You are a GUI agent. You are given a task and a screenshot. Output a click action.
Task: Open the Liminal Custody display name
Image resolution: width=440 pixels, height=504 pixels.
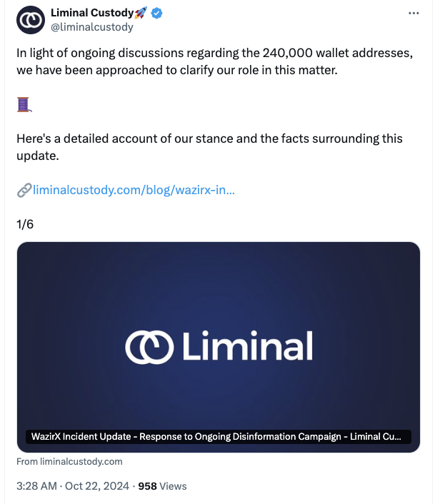(x=92, y=13)
